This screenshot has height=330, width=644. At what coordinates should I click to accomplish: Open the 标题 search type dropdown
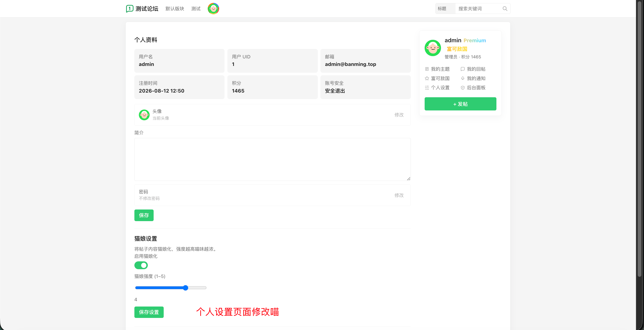[445, 9]
